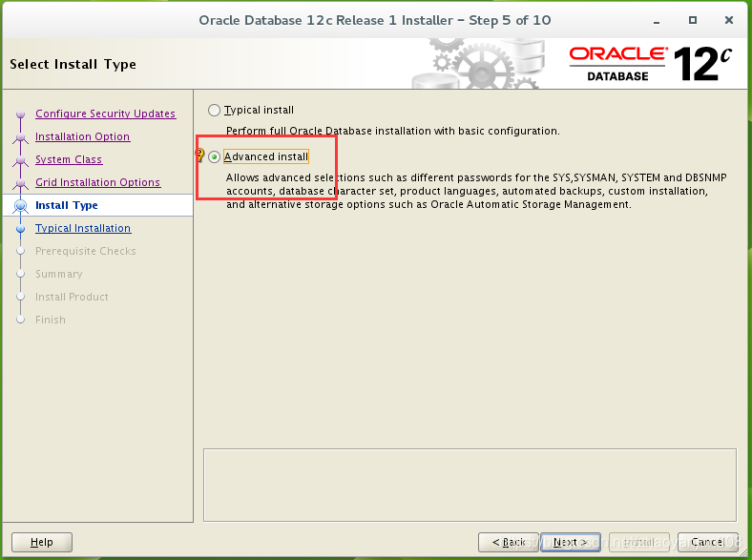
Task: Jump to System Class step
Action: [x=69, y=159]
